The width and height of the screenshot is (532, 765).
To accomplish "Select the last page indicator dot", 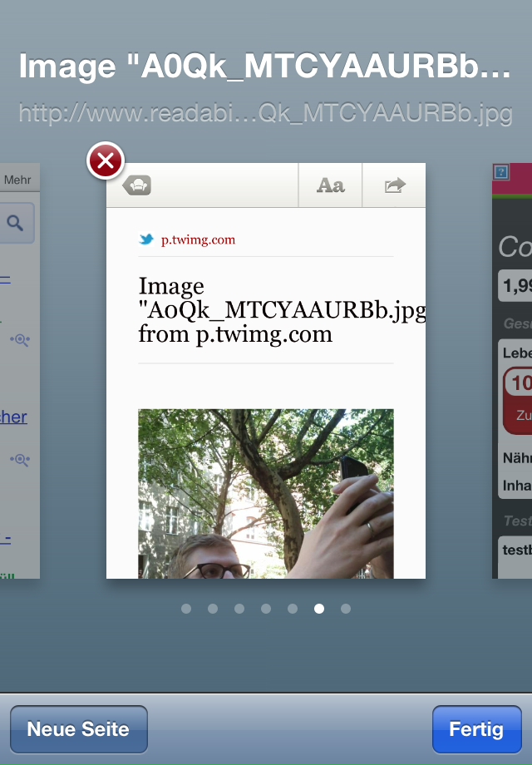I will click(x=346, y=609).
